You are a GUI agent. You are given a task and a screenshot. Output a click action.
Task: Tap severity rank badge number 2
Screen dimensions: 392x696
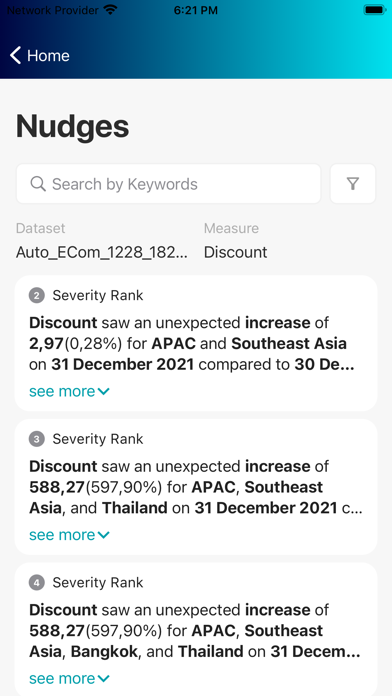point(37,296)
